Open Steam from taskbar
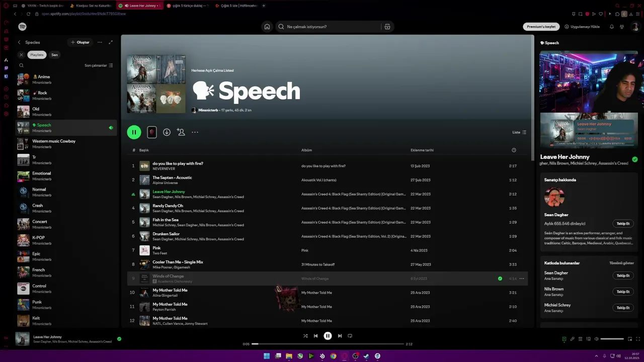Viewport: 644px width, 362px height. 366,356
